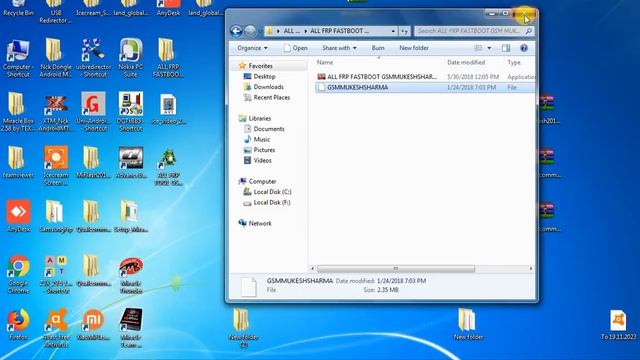Viewport: 640px width, 360px height.
Task: Expand the Share with menu
Action: [x=339, y=48]
